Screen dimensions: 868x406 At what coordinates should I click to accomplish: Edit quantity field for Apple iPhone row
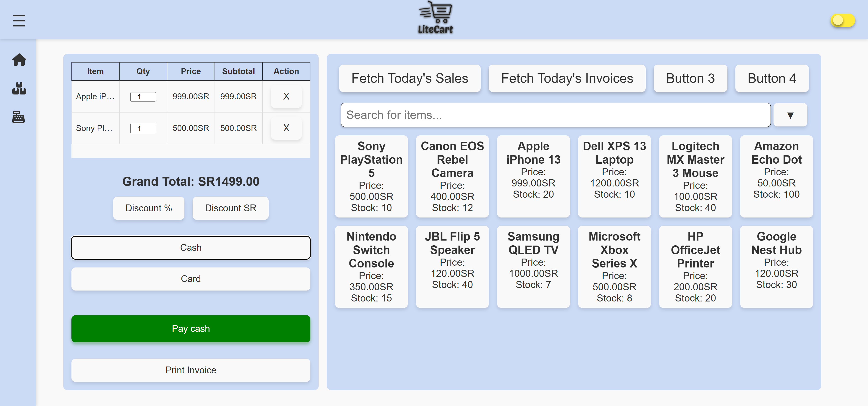(143, 97)
